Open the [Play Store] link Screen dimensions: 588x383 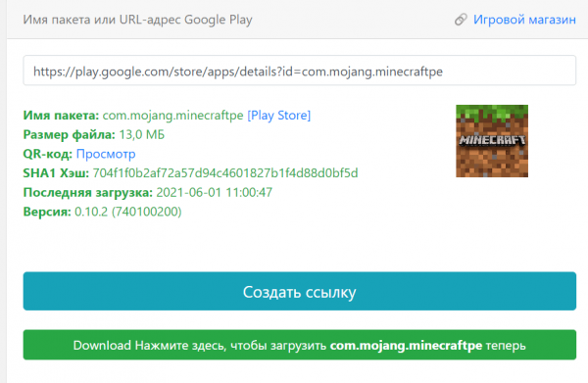pyautogui.click(x=278, y=115)
